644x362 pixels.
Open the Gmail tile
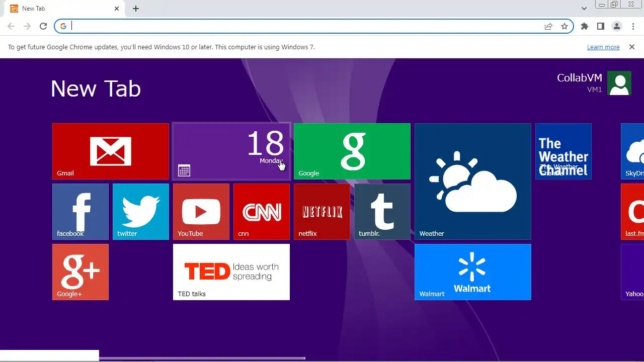tap(111, 151)
